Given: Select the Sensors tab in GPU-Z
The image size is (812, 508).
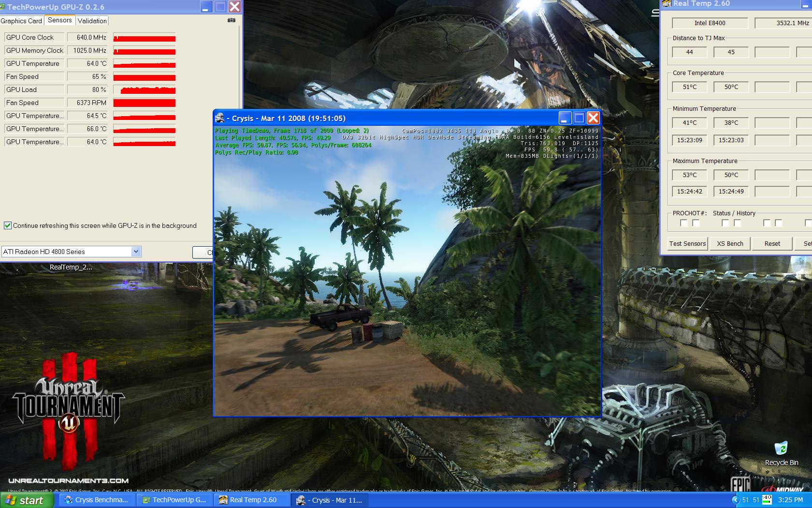Looking at the screenshot, I should pyautogui.click(x=60, y=20).
